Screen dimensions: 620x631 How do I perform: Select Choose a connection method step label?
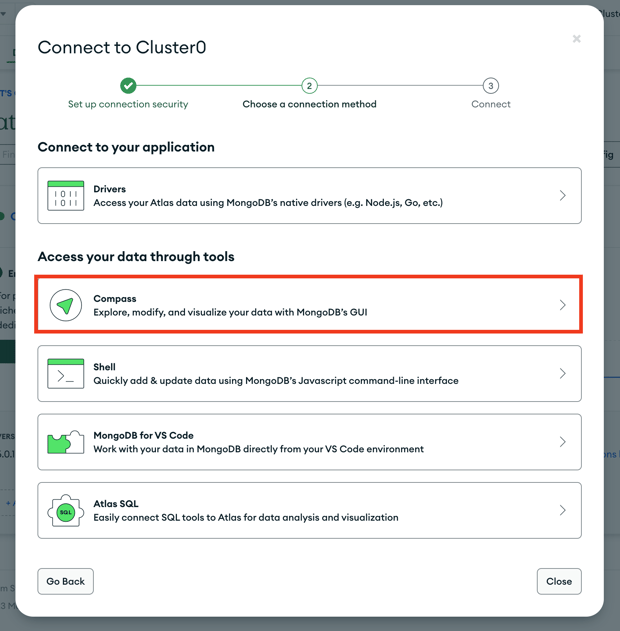coord(309,104)
